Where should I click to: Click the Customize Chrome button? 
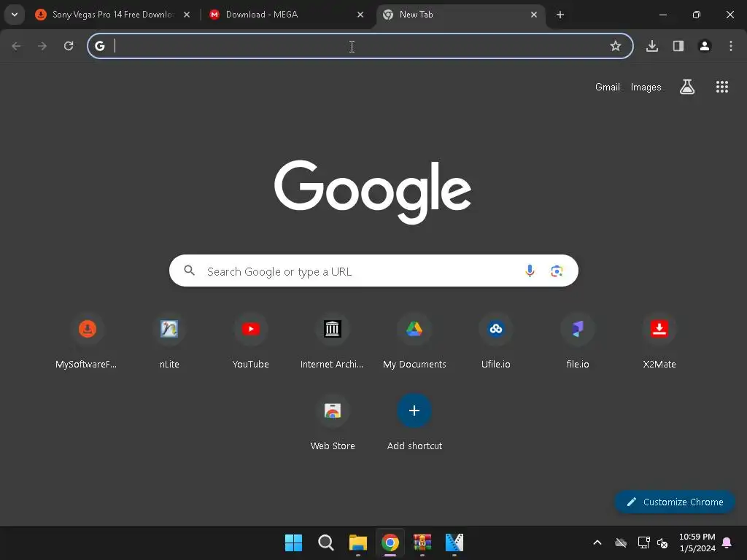(675, 502)
